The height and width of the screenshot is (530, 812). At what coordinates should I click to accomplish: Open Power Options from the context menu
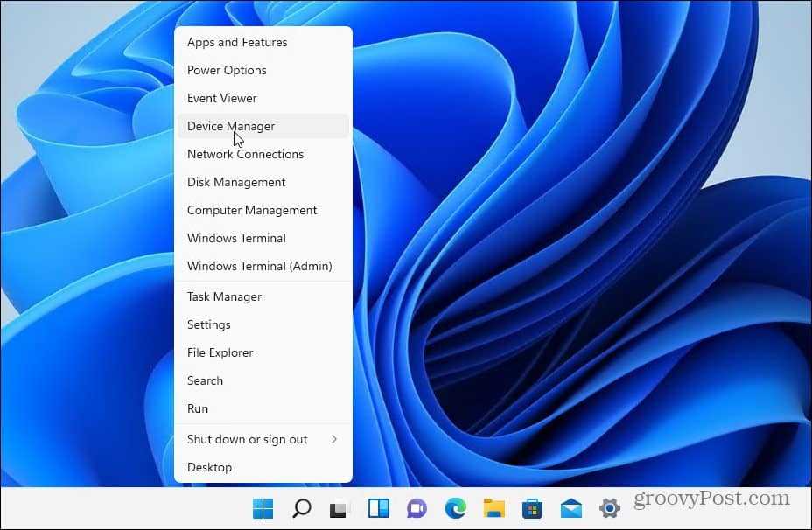[227, 70]
